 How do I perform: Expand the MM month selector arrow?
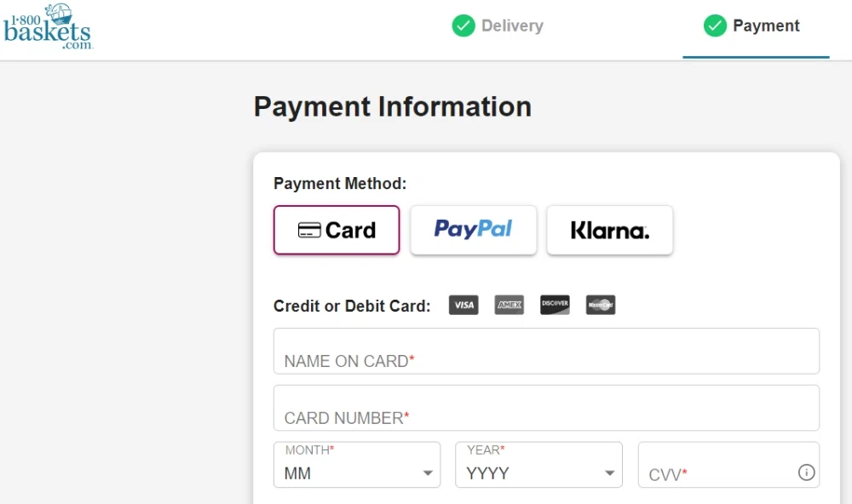pyautogui.click(x=427, y=471)
